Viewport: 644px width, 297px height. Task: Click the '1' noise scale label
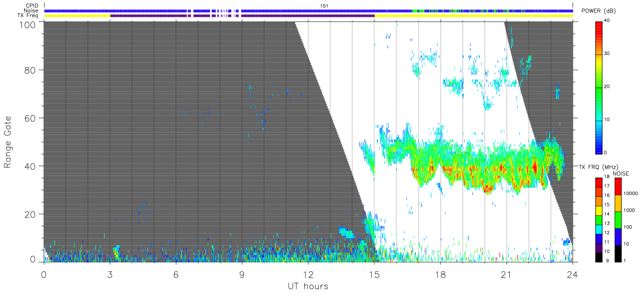point(625,260)
